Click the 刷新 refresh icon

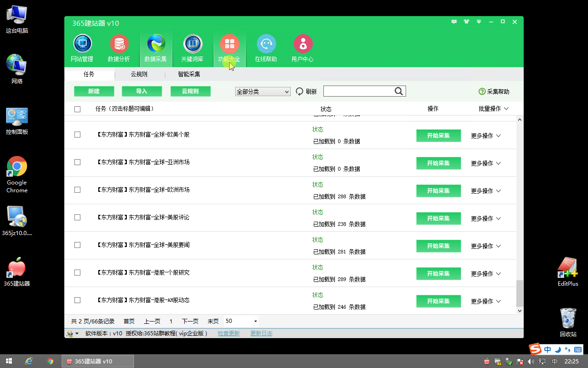click(x=300, y=92)
